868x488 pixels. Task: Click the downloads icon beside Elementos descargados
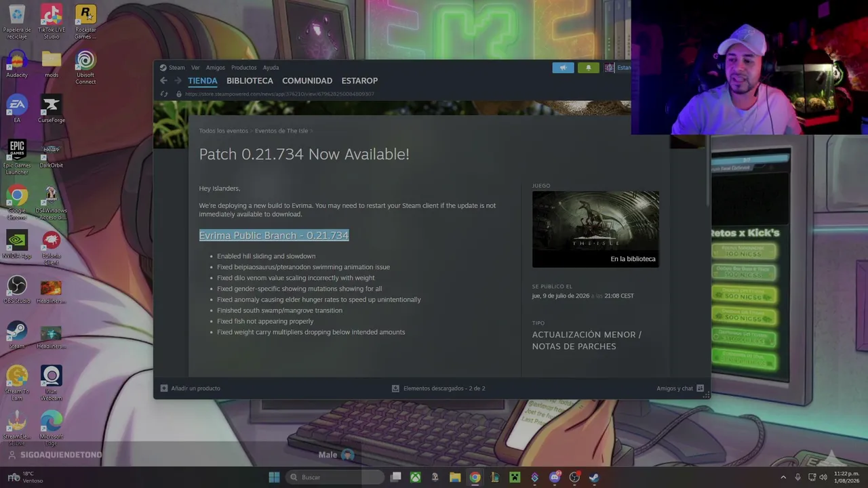395,388
